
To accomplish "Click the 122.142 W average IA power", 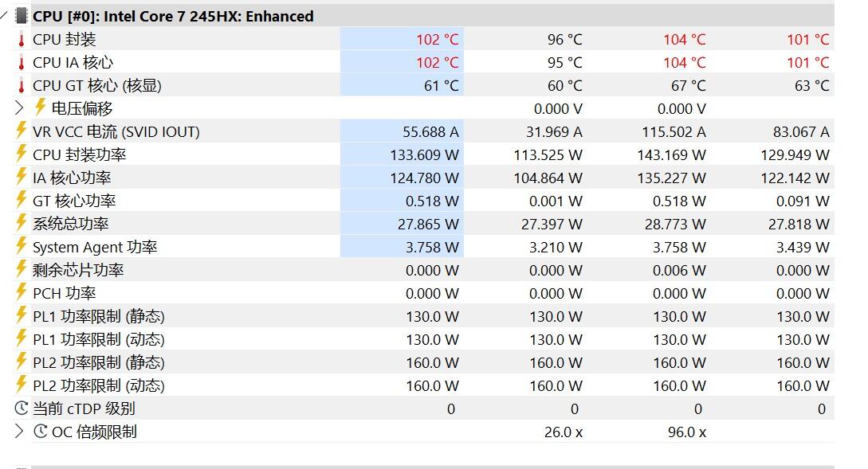I will (x=795, y=178).
